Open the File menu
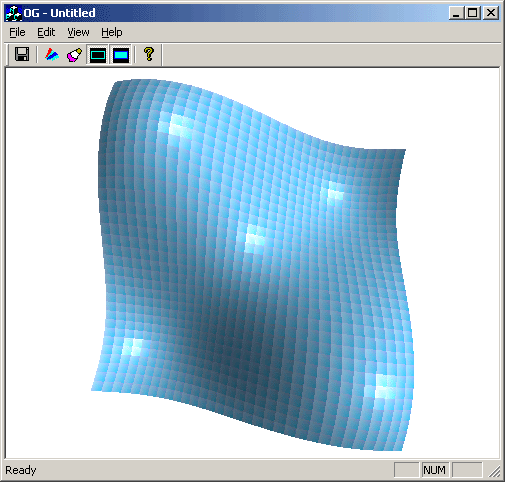The width and height of the screenshot is (505, 482). [17, 32]
